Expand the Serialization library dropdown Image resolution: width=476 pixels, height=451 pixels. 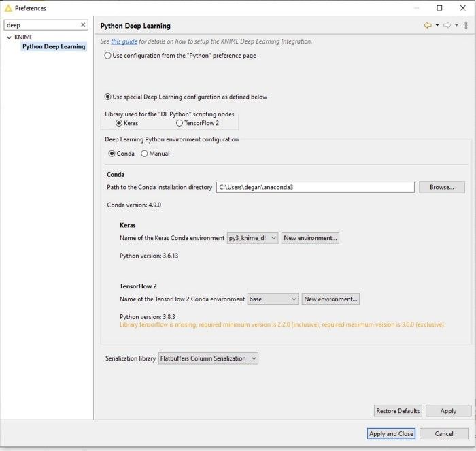click(208, 358)
